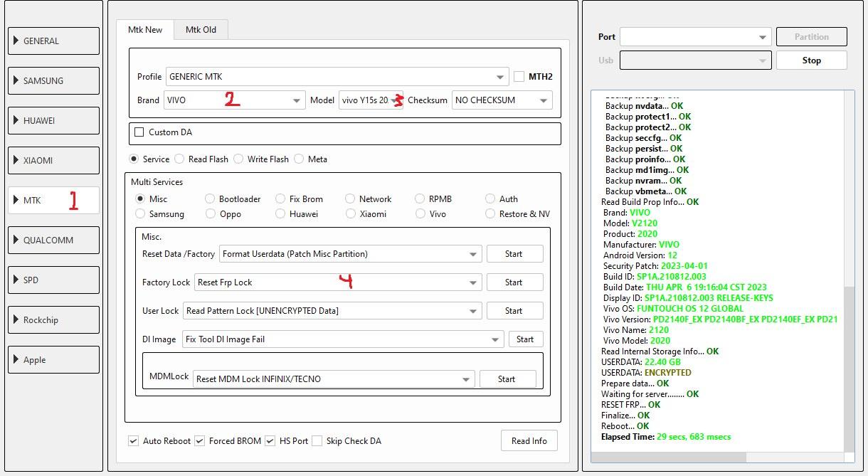Image resolution: width=868 pixels, height=476 pixels.
Task: Click the Stop button
Action: point(811,60)
